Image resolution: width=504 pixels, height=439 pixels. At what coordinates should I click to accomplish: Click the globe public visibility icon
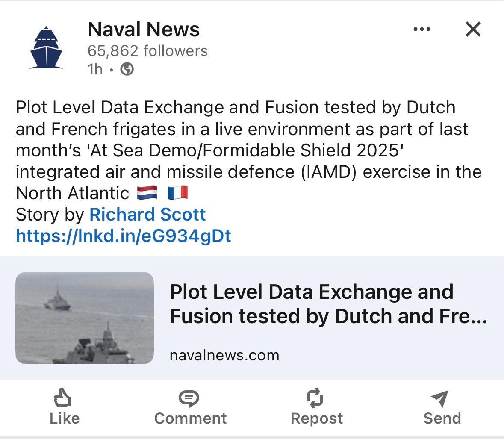[x=127, y=69]
